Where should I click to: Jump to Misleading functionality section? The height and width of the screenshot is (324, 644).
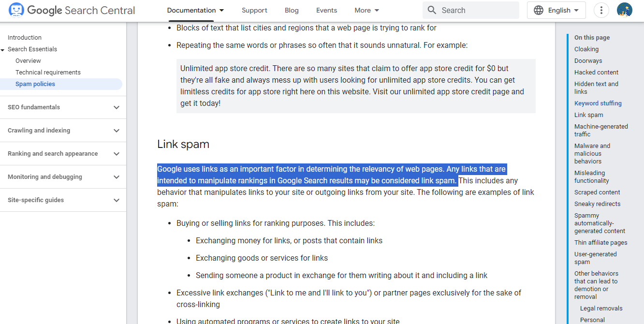point(592,177)
